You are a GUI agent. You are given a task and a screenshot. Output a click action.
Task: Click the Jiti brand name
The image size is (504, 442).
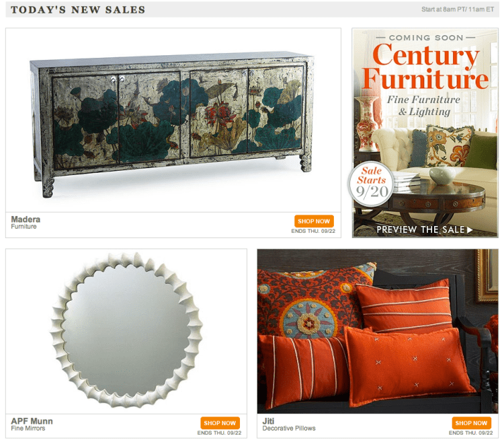(268, 421)
